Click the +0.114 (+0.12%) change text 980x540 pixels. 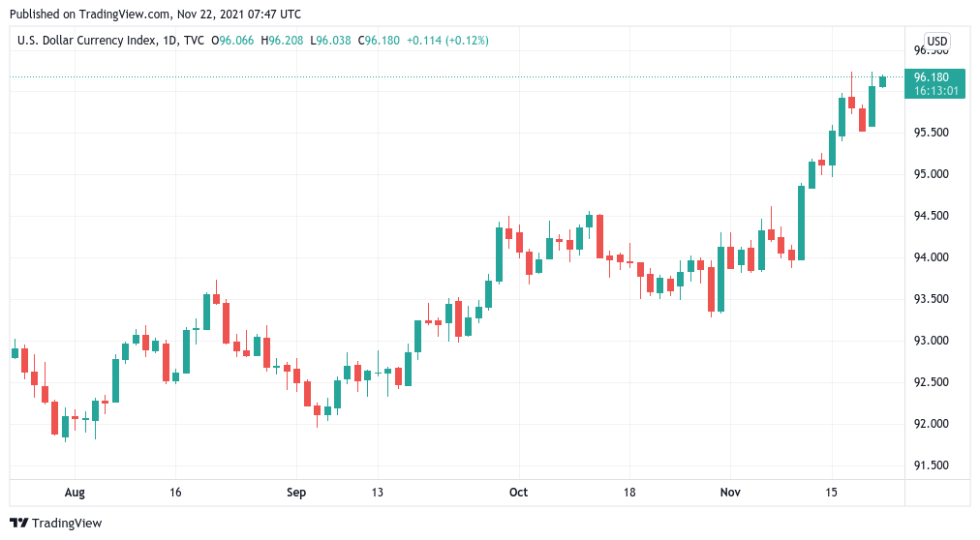tap(447, 41)
